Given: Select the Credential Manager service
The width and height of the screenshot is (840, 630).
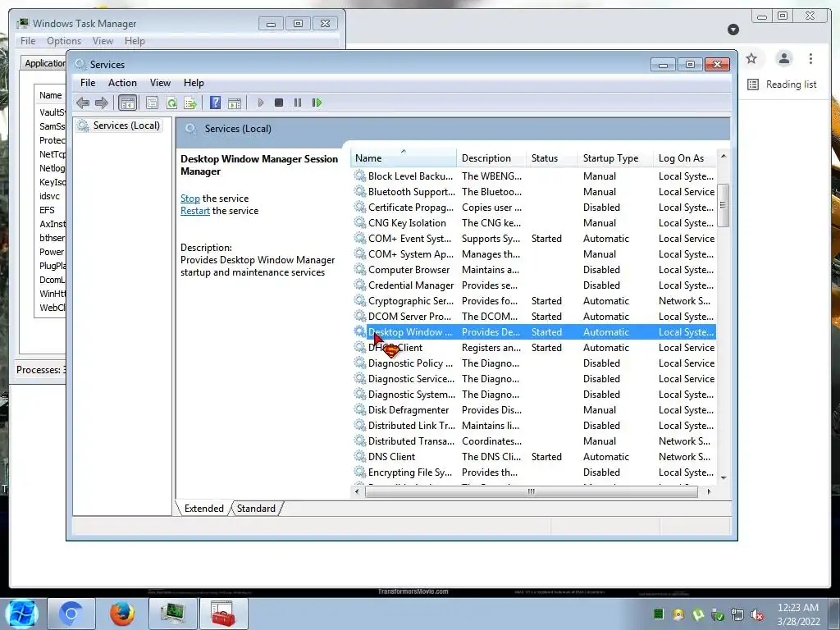Looking at the screenshot, I should pyautogui.click(x=534, y=285).
